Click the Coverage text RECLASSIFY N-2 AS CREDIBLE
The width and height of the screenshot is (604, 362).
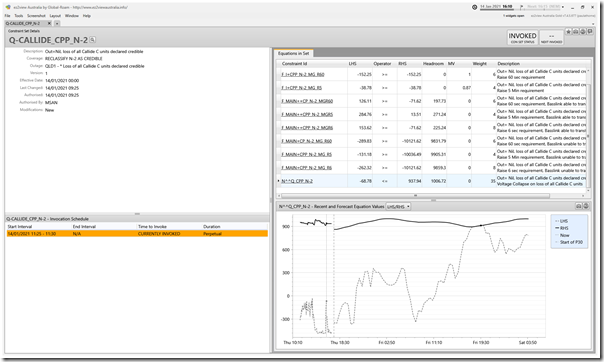[x=74, y=59]
